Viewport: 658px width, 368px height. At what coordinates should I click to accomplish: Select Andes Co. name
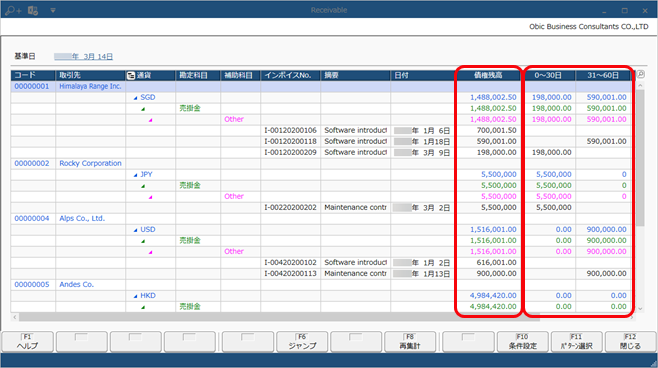pos(76,284)
